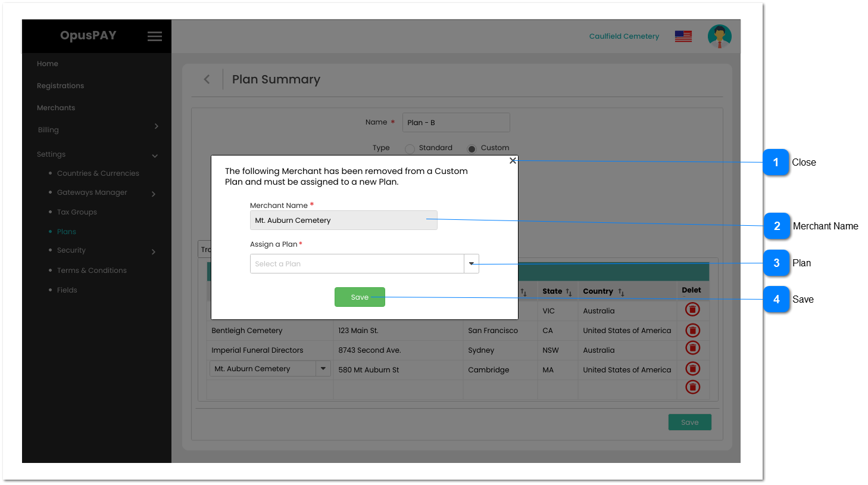Delete the Imperial Funeral Directors row
Viewport: 868px width, 485px height.
pyautogui.click(x=692, y=348)
